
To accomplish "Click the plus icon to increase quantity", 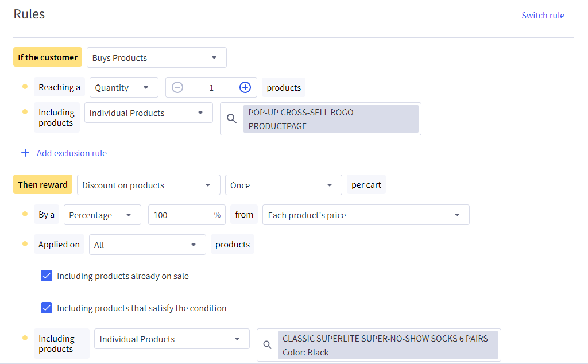I will click(245, 87).
